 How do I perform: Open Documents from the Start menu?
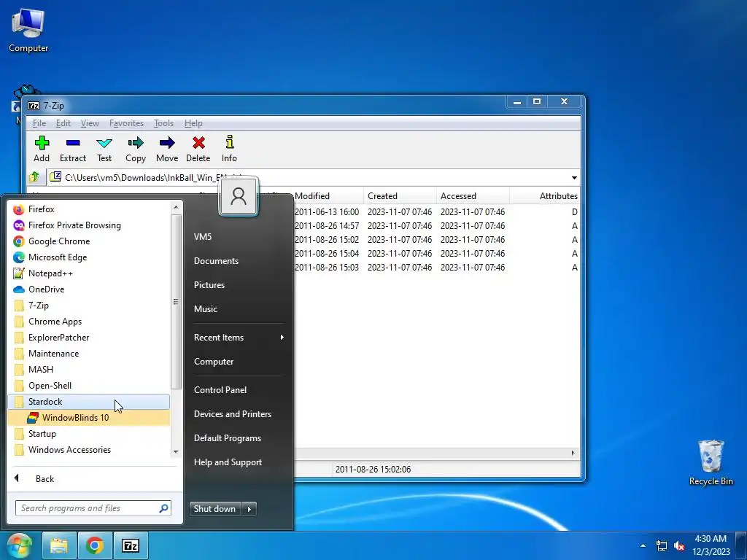coord(216,261)
